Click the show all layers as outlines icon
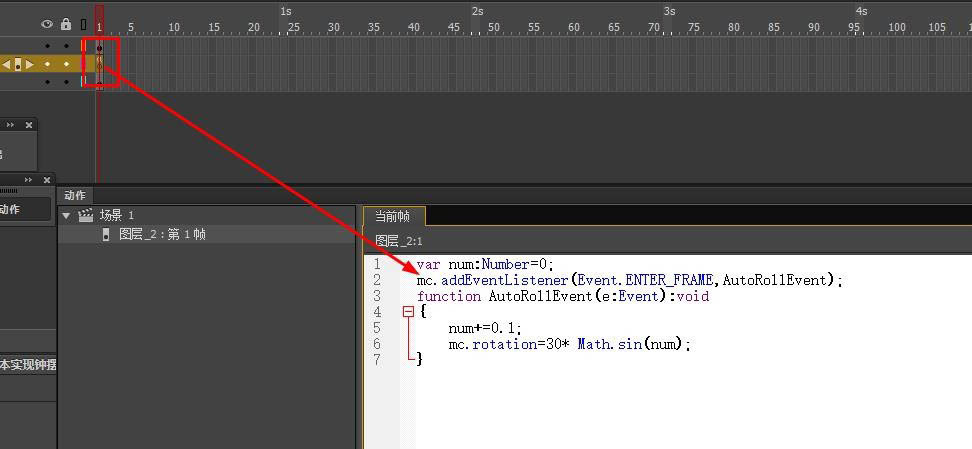This screenshot has height=449, width=972. click(x=84, y=24)
